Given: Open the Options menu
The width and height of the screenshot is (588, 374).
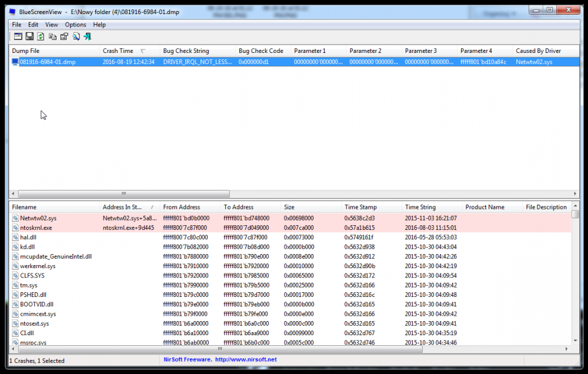Looking at the screenshot, I should click(75, 25).
